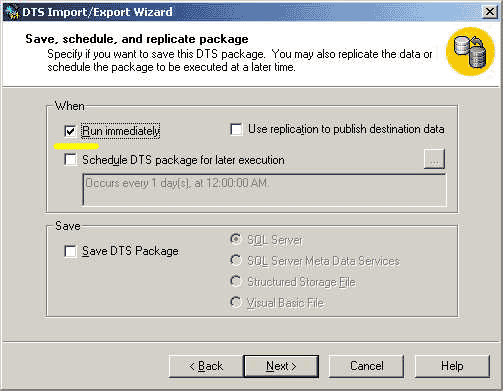Check Schedule DTS package for later execution
The width and height of the screenshot is (504, 391).
click(70, 159)
